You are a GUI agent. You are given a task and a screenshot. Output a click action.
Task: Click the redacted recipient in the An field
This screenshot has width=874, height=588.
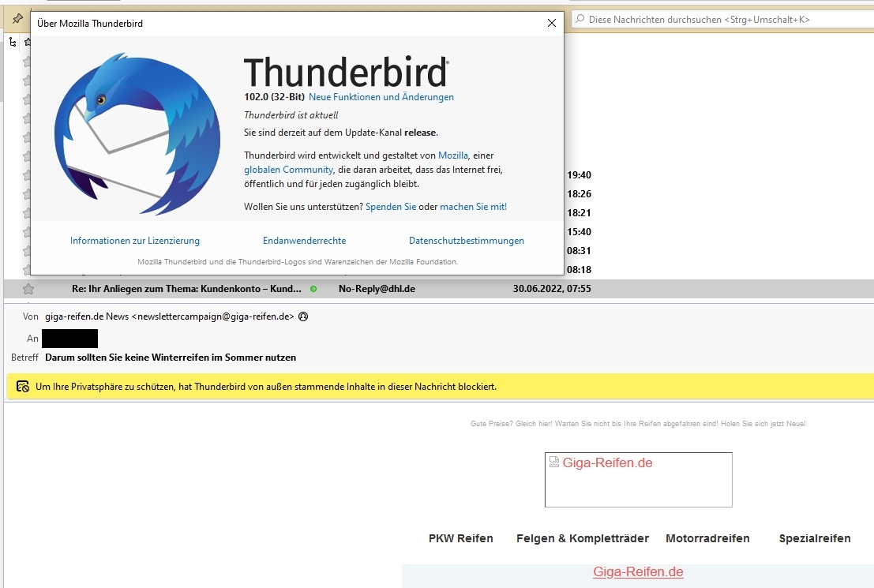(69, 339)
